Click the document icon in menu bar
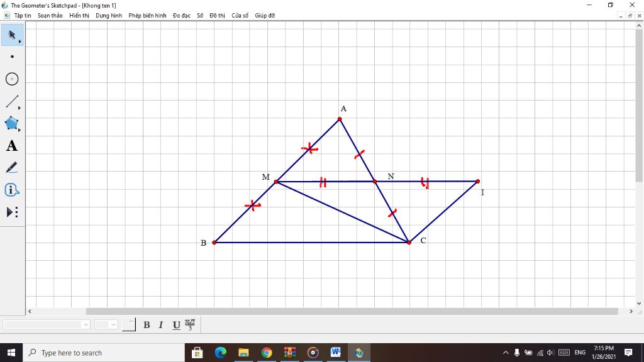This screenshot has width=644, height=362. (x=6, y=16)
